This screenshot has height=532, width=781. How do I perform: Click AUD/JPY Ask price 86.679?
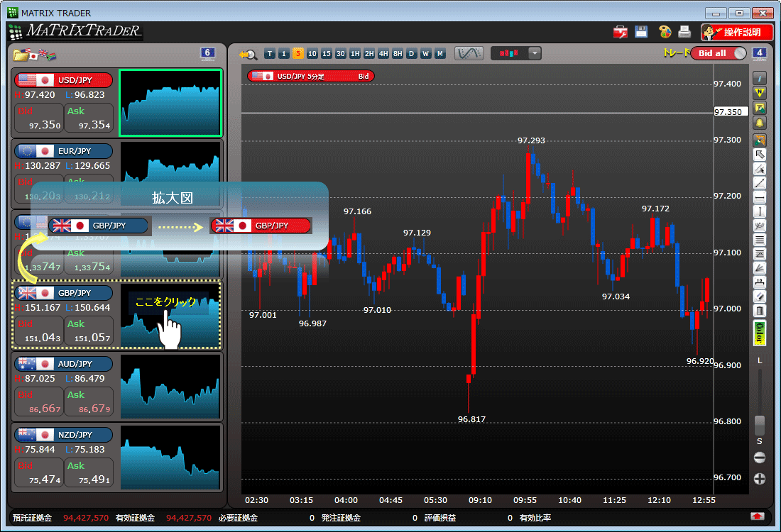coord(89,401)
